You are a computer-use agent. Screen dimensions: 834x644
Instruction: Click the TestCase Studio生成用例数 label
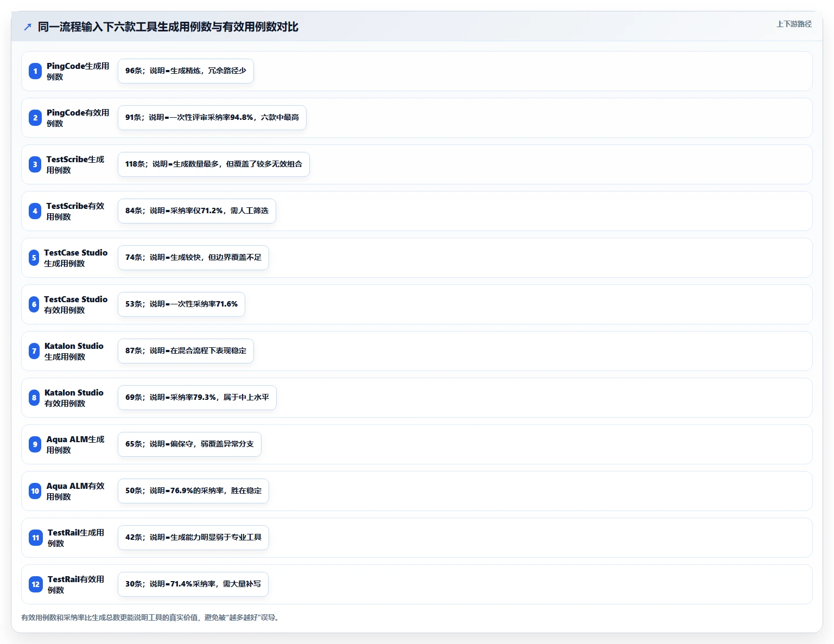[75, 258]
